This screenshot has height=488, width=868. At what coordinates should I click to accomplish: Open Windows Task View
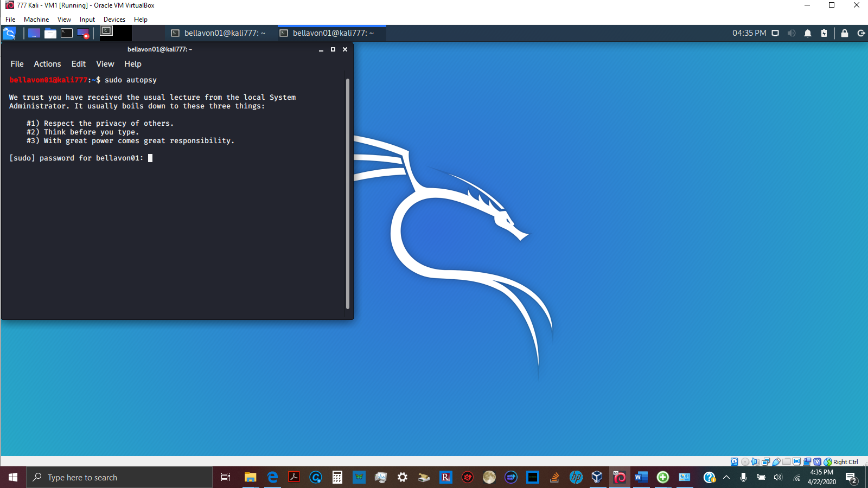click(x=226, y=477)
